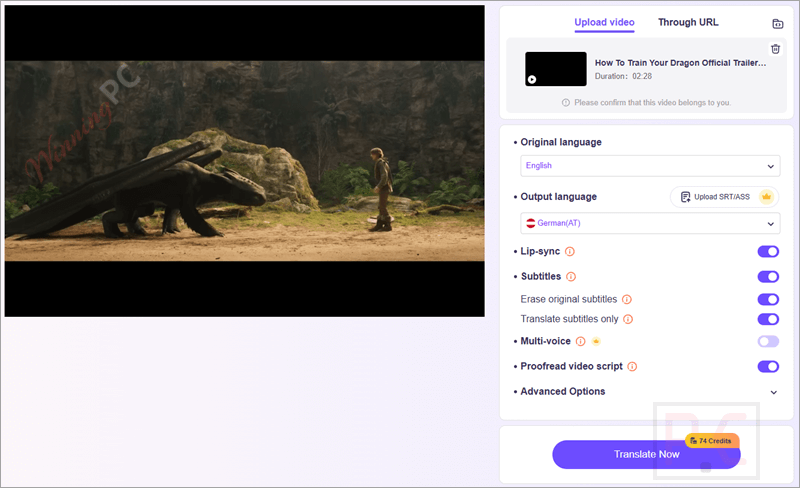800x488 pixels.
Task: Toggle the Subtitles switch
Action: tap(768, 277)
